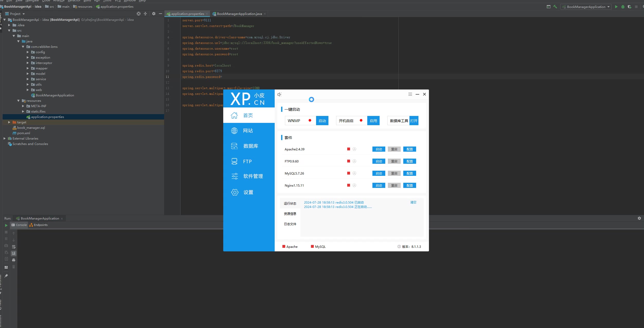The width and height of the screenshot is (644, 328).
Task: Switch to BookManagerApplication.java editor tab
Action: pos(239,14)
